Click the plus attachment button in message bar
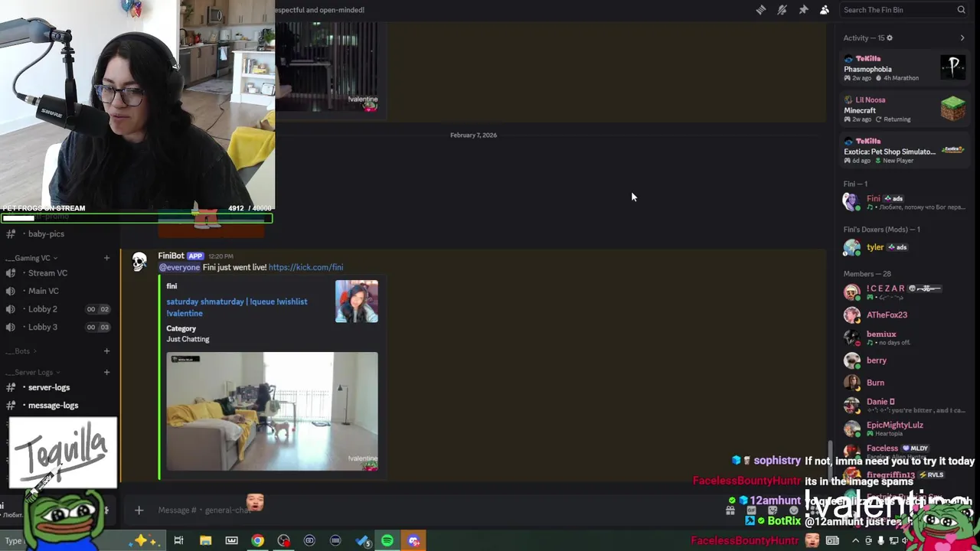980x551 pixels. [x=139, y=510]
